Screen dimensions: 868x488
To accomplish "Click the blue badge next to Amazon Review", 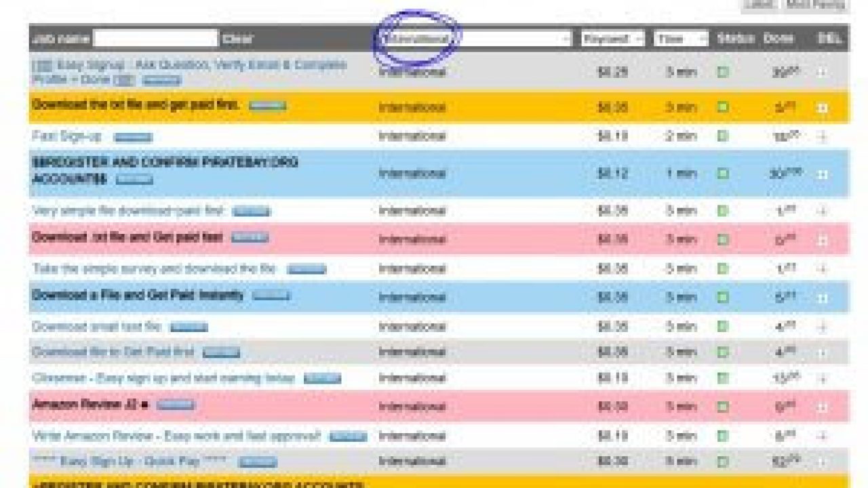I will (x=176, y=405).
